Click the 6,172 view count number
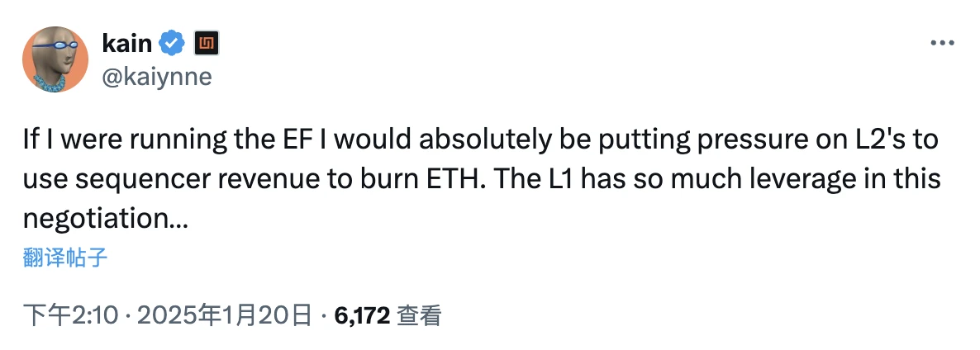This screenshot has width=980, height=350. click(362, 315)
